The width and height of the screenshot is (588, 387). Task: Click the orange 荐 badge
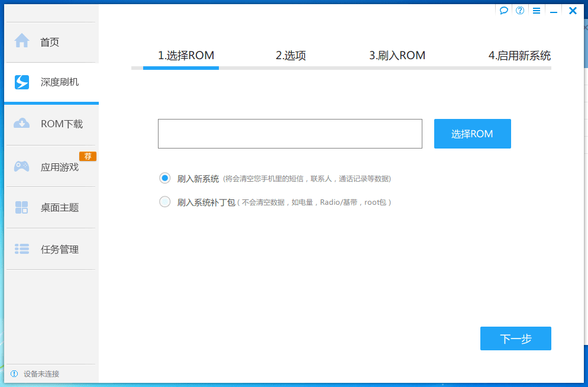pyautogui.click(x=88, y=156)
